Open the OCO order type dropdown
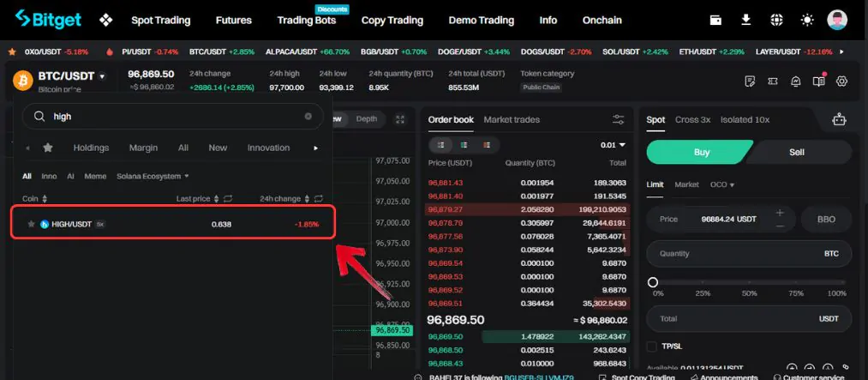868x380 pixels. [721, 184]
